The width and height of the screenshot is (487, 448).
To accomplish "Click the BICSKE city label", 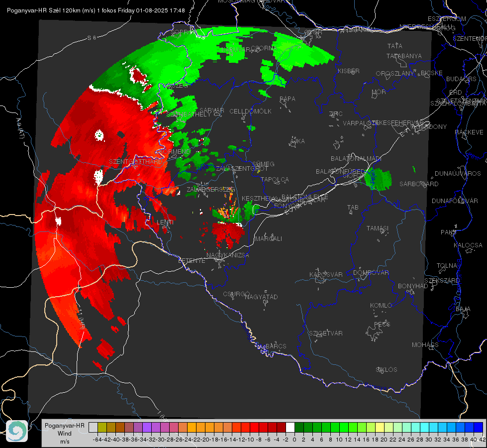I will click(x=431, y=73).
